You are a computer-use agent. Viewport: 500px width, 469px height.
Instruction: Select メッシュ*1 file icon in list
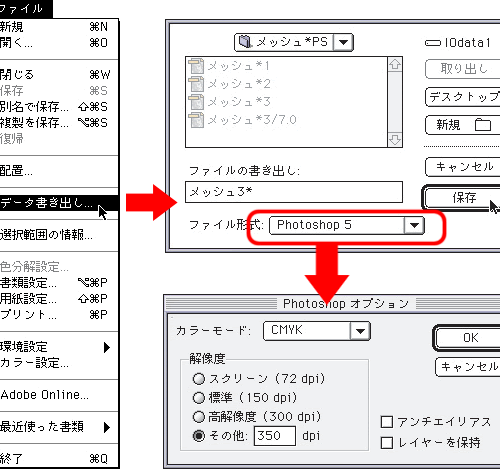[x=196, y=66]
